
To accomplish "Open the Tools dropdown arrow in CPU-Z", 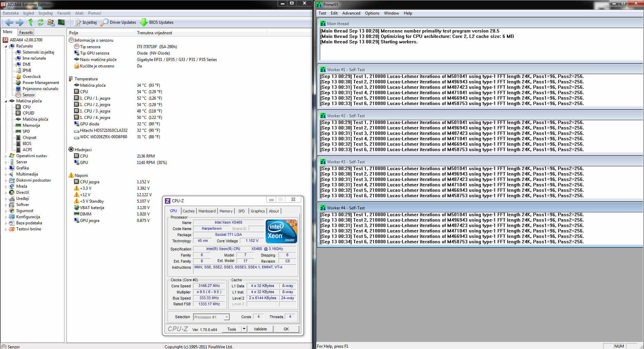I will click(244, 329).
